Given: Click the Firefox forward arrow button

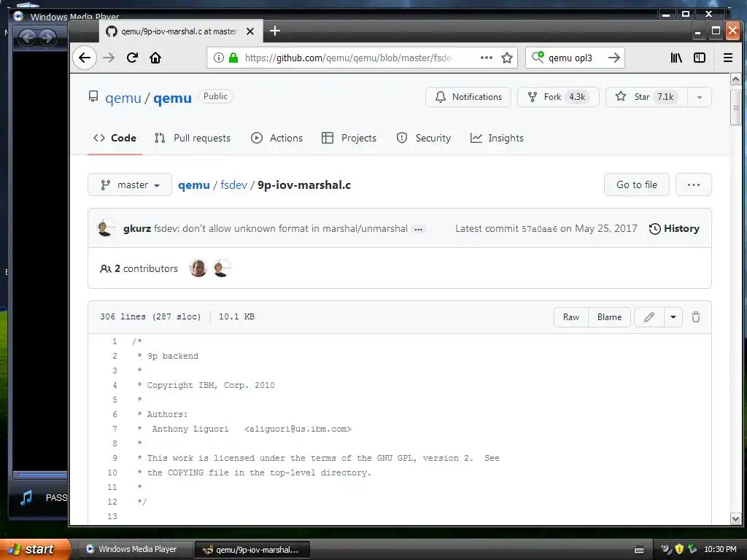Looking at the screenshot, I should 109,58.
